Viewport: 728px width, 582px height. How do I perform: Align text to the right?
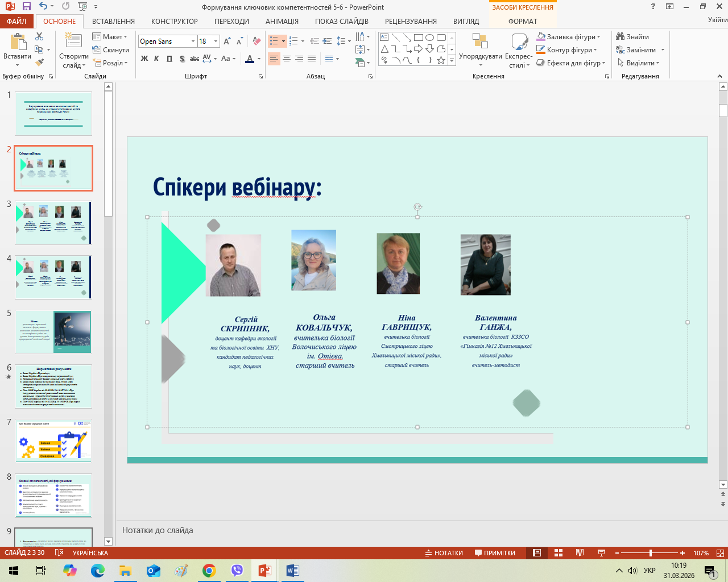[x=299, y=59]
